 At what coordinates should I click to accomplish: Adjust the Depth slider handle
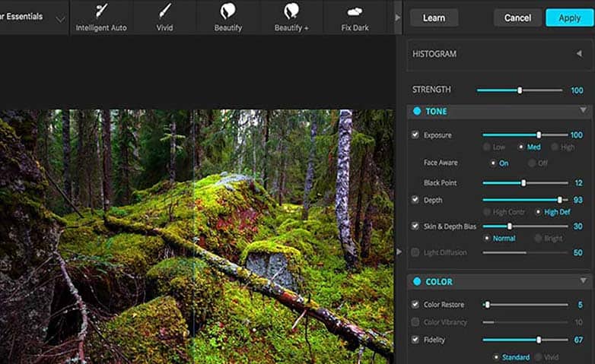click(560, 200)
